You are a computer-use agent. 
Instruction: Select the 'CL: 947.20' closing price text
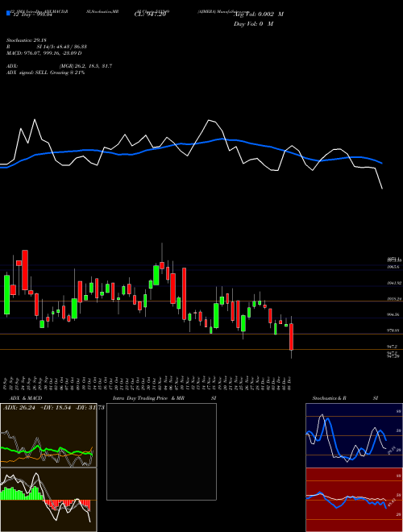click(x=150, y=15)
